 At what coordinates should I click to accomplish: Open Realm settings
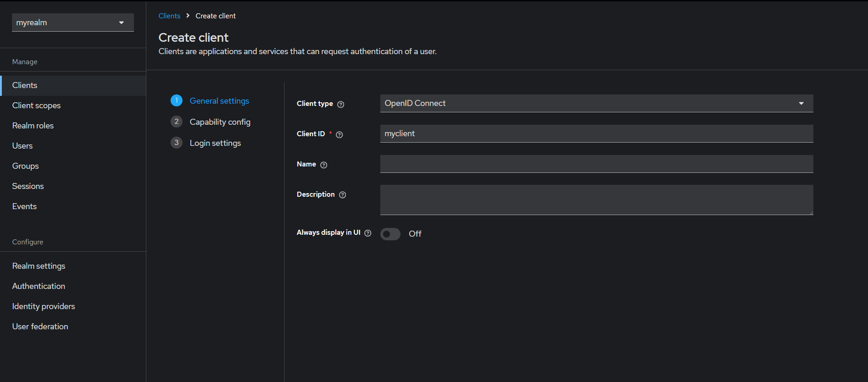73,266
